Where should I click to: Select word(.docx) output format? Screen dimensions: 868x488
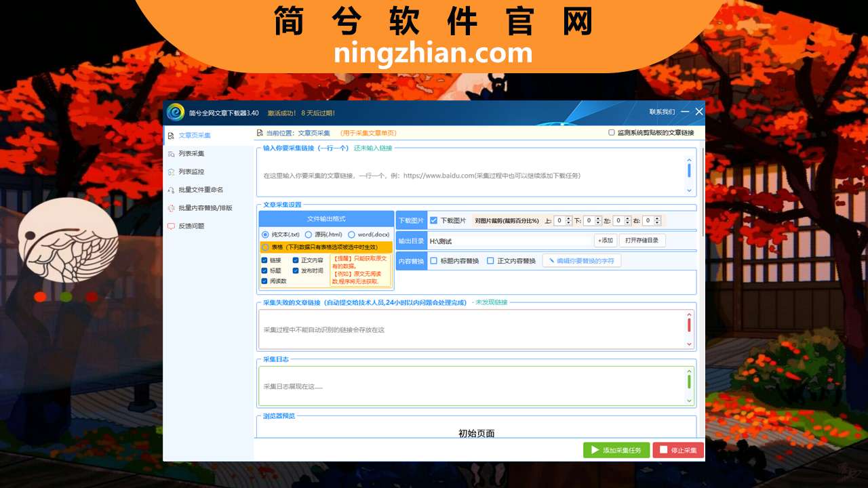tap(351, 235)
